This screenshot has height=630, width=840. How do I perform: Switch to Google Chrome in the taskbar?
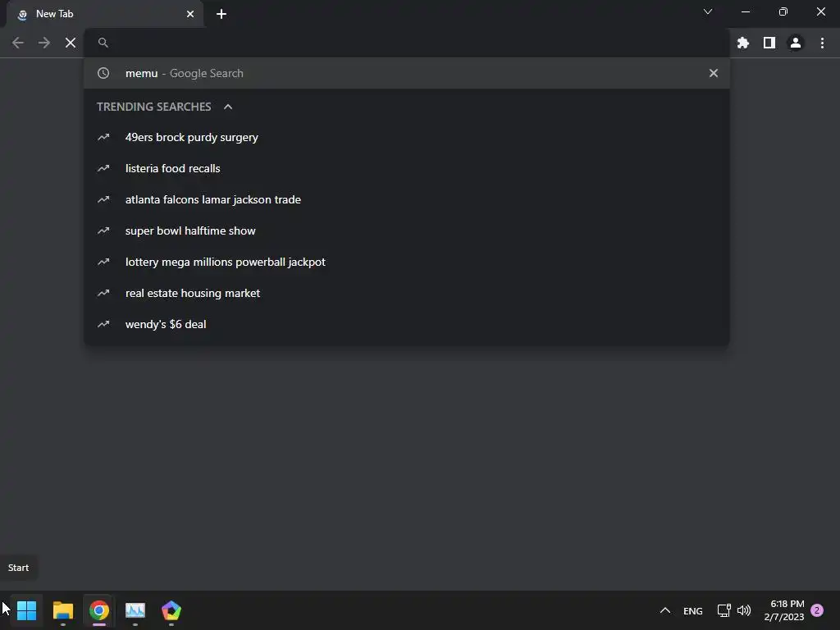(x=99, y=610)
